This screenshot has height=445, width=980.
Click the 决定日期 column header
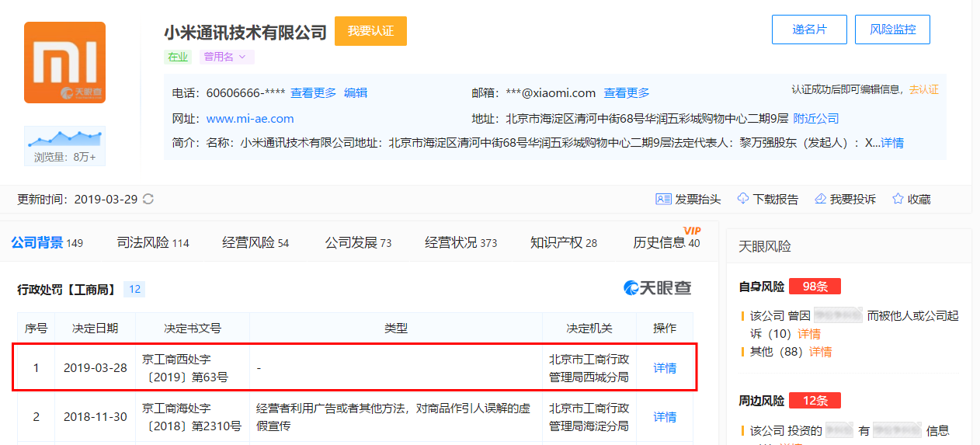[95, 329]
